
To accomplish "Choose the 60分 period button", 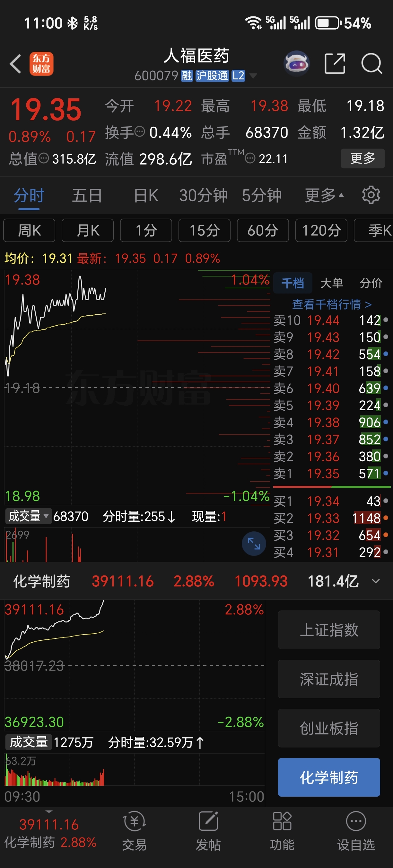I will [x=263, y=231].
